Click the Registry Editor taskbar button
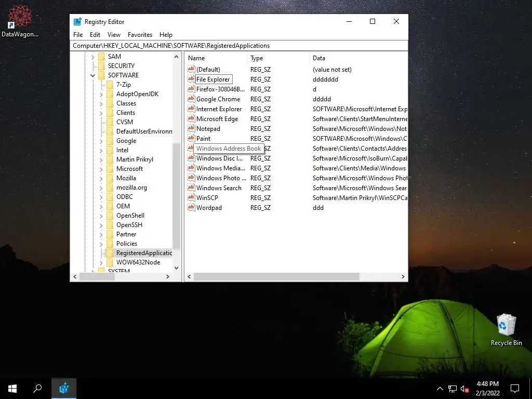 click(64, 389)
